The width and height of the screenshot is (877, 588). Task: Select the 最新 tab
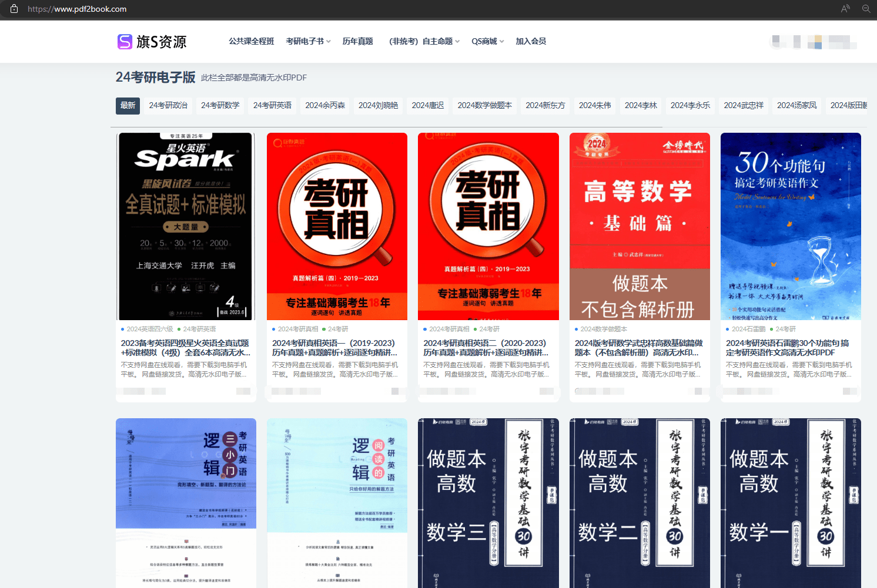coord(128,106)
